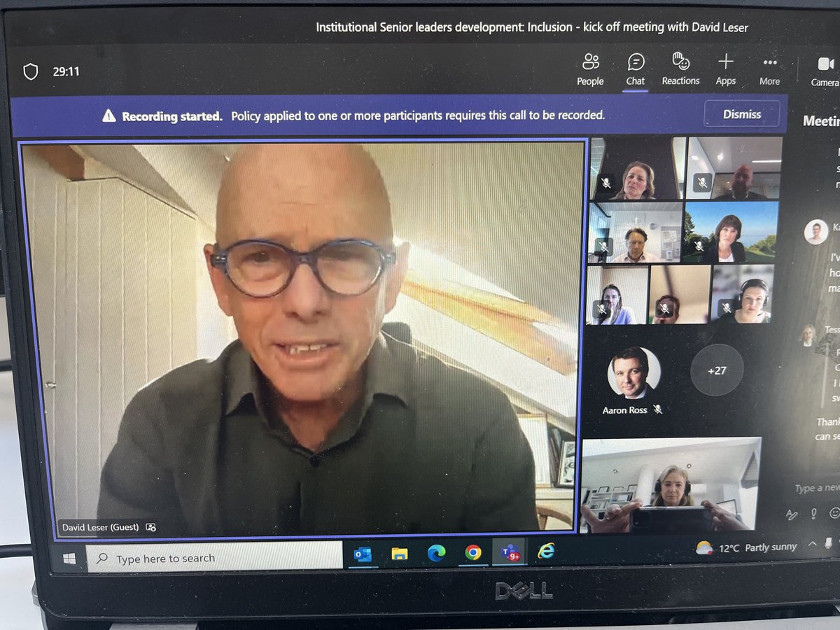This screenshot has height=630, width=840.
Task: Expand the system tray hidden icons chevron
Action: (x=812, y=544)
